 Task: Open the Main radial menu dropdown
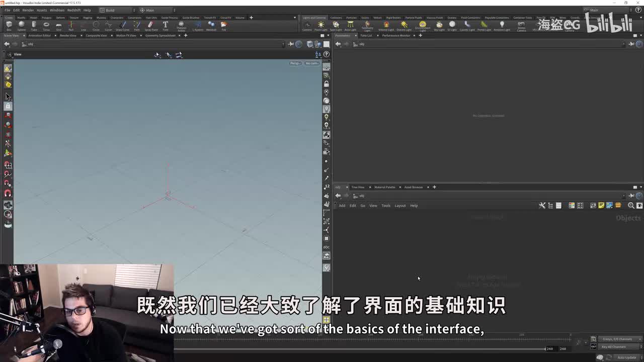157,10
